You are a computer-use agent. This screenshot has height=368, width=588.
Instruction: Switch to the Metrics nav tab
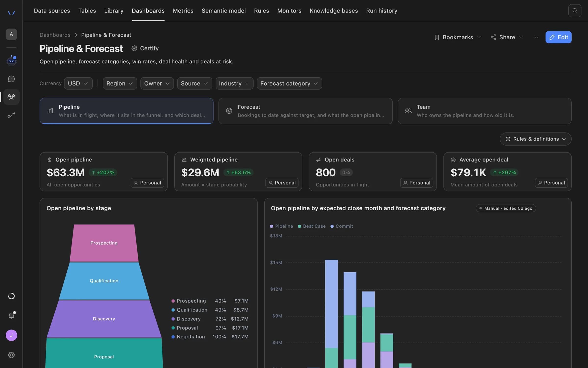(183, 11)
